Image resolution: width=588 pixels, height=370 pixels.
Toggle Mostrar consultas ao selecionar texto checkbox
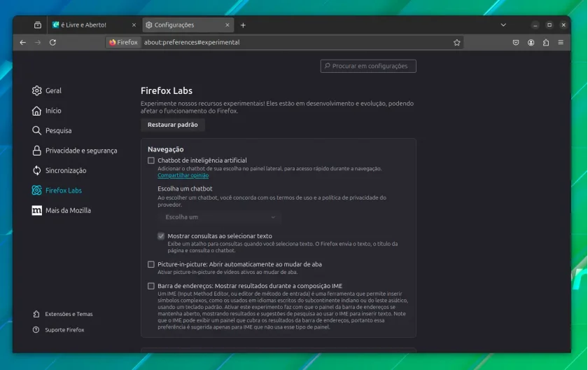click(161, 236)
